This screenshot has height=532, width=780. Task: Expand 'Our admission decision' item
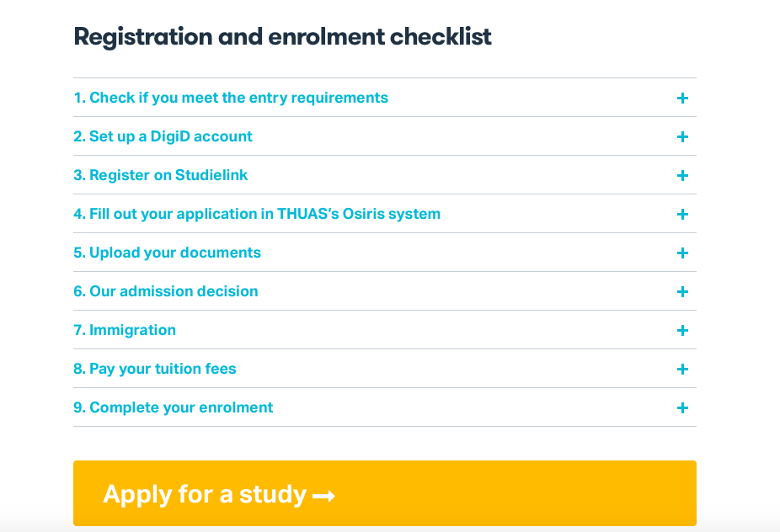(385, 291)
